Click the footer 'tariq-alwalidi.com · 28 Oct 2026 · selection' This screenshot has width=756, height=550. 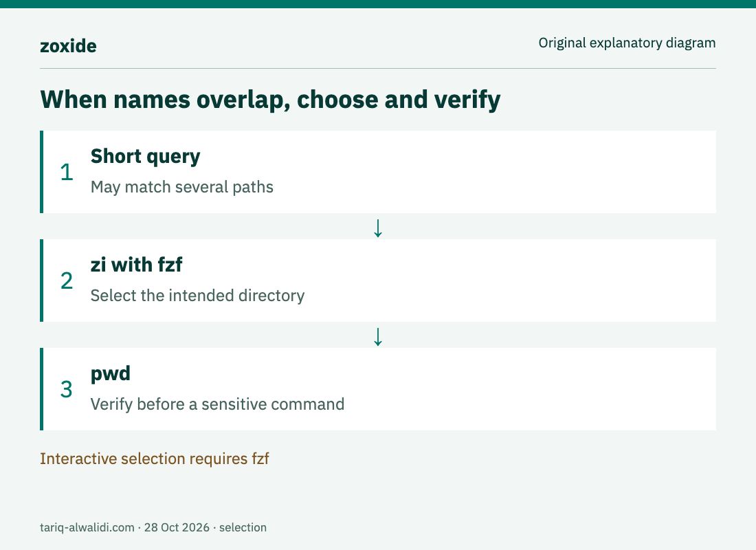pos(153,527)
